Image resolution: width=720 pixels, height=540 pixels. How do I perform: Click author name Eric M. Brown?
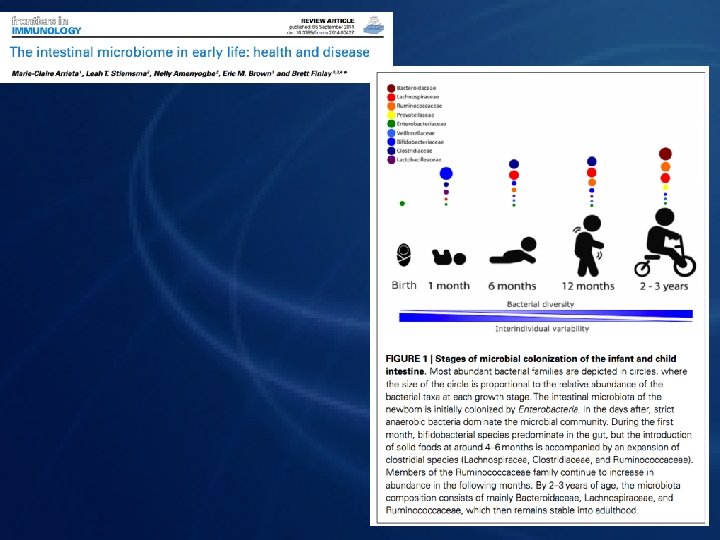(x=248, y=73)
